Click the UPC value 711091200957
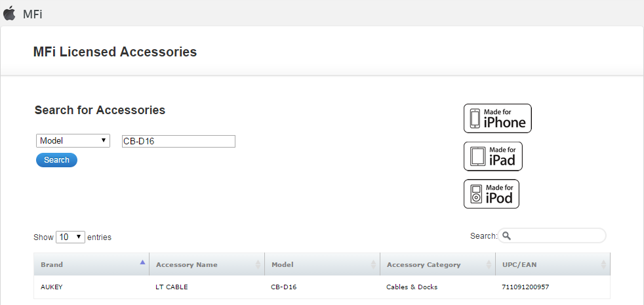The height and width of the screenshot is (305, 644). click(x=525, y=287)
